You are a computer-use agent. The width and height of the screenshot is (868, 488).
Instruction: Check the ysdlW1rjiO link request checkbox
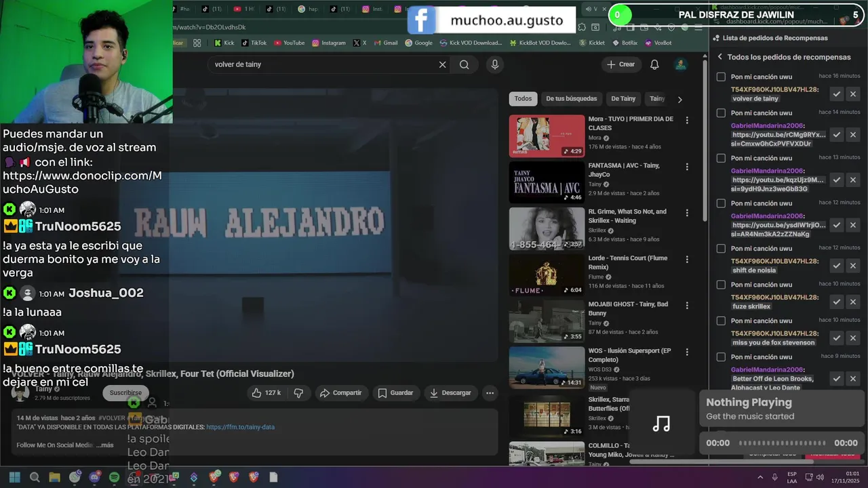click(721, 203)
